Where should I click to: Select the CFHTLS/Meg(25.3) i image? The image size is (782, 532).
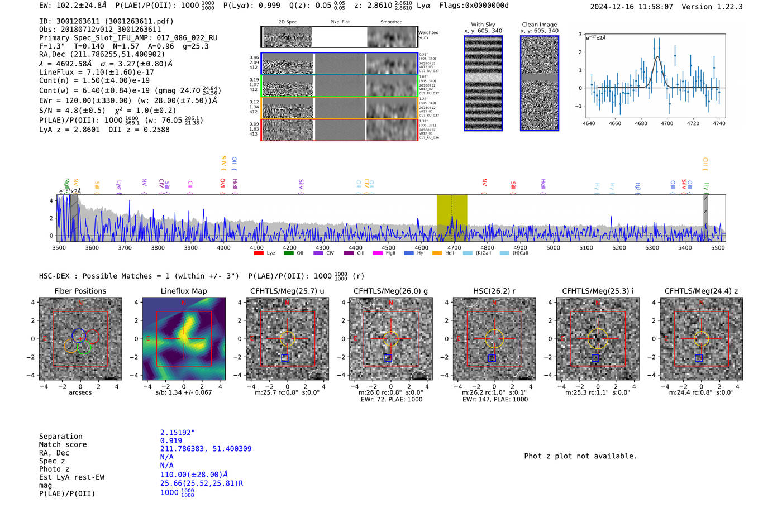pos(598,339)
